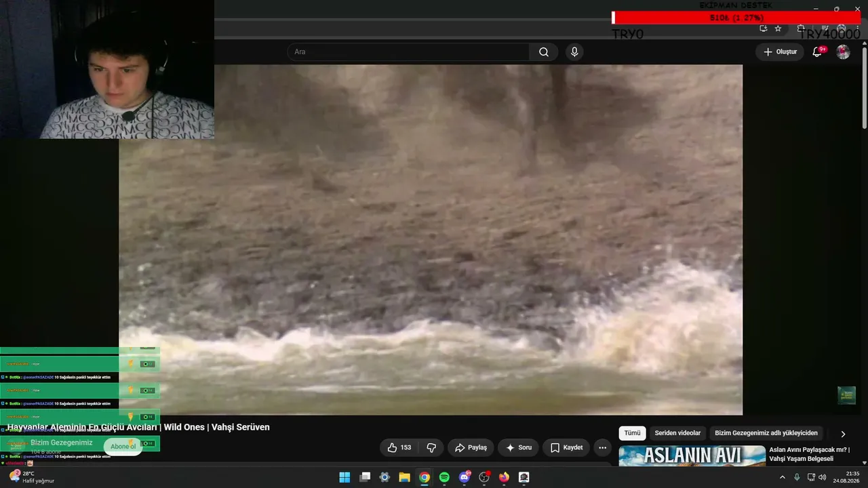868x488 pixels.
Task: Start voice search with the microphone icon
Action: tap(574, 52)
